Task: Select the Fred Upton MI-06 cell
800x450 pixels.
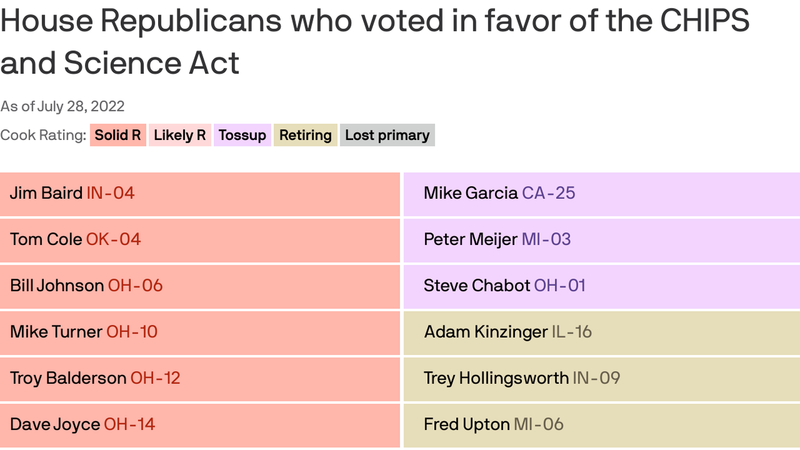Action: pyautogui.click(x=601, y=424)
